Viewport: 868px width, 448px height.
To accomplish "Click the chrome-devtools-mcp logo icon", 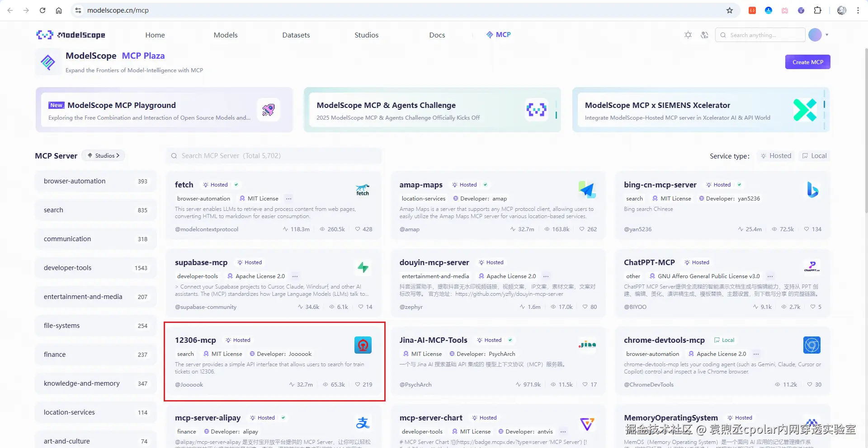I will pos(812,345).
